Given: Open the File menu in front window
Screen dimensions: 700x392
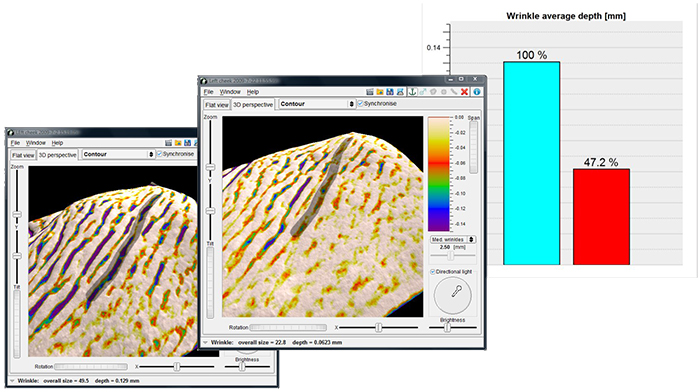Looking at the screenshot, I should click(x=208, y=92).
